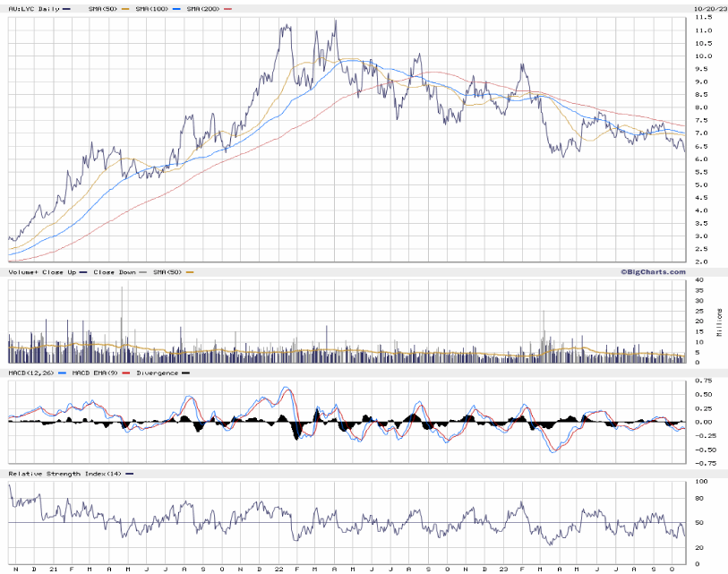The image size is (728, 574).
Task: Click the red SMA(200) legend marker
Action: [228, 9]
